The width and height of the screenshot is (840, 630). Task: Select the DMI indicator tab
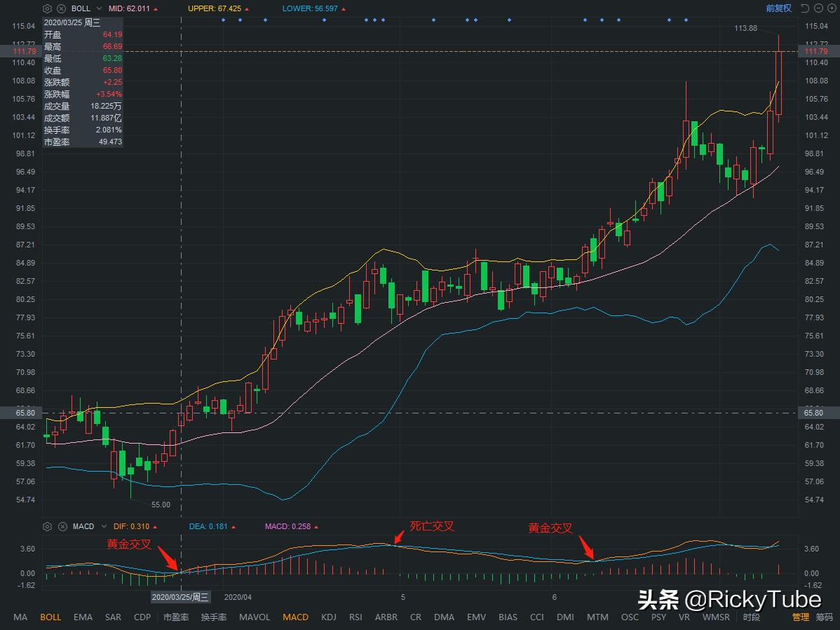pos(565,617)
